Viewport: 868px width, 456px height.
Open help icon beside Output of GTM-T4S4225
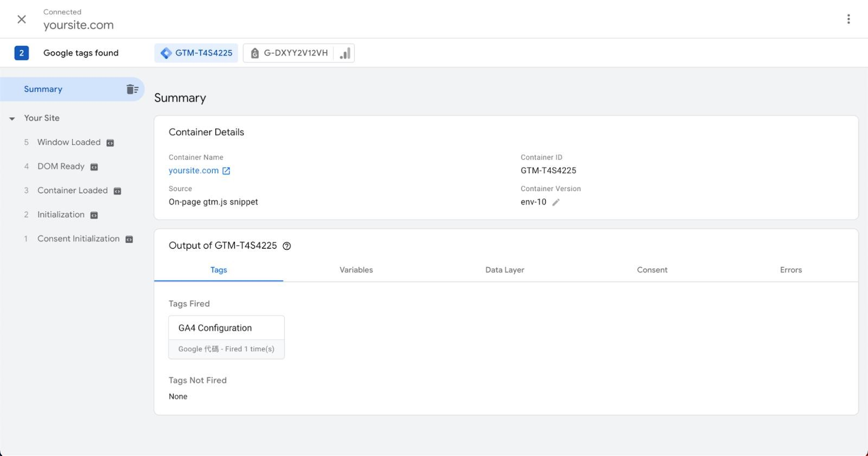coord(287,246)
